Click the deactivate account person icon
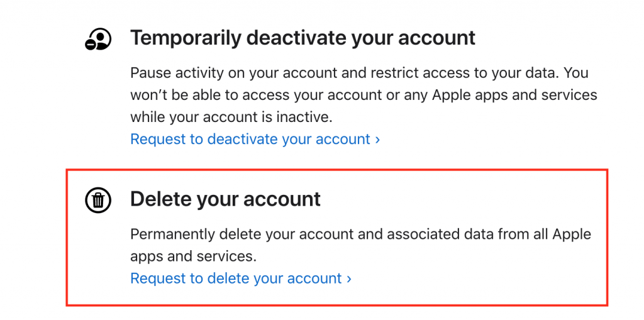Screen dimensions: 644x320 pos(98,39)
